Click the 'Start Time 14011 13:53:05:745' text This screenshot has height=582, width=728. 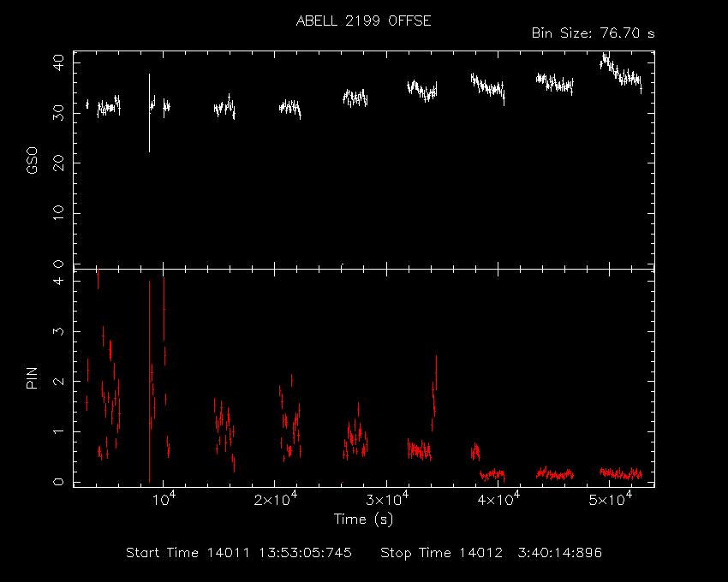[239, 553]
